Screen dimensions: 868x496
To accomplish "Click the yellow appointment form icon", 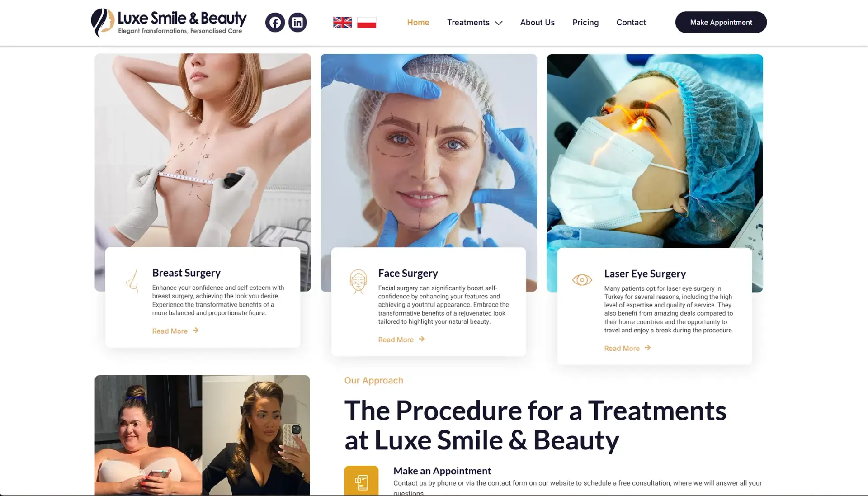I will coord(361,481).
